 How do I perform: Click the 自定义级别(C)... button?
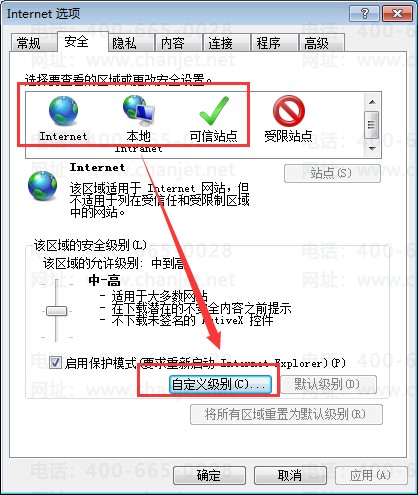[220, 384]
